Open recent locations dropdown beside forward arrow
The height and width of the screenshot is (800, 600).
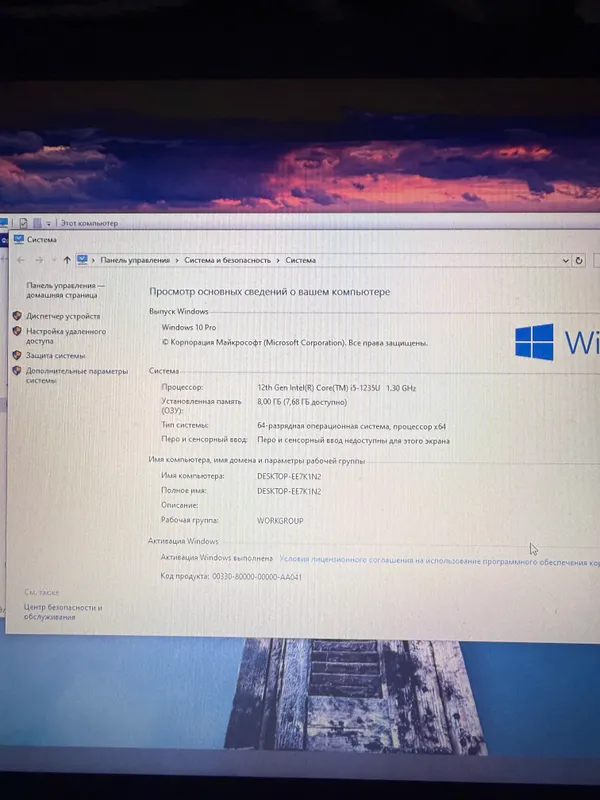[54, 261]
